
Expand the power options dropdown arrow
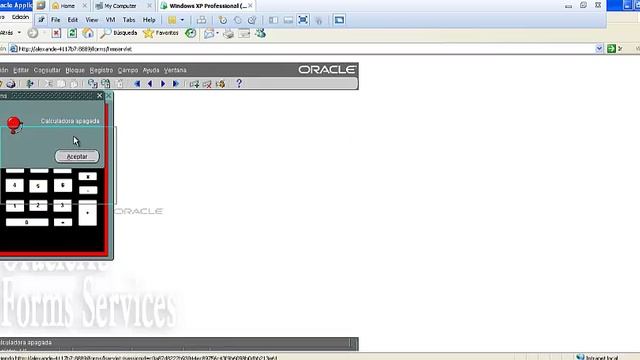click(182, 20)
